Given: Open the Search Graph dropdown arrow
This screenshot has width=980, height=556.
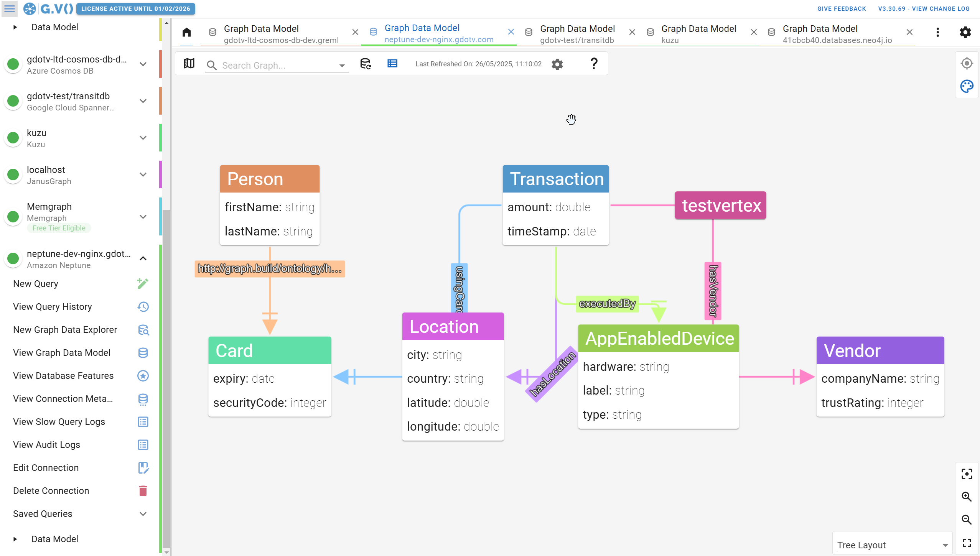Looking at the screenshot, I should coord(342,66).
